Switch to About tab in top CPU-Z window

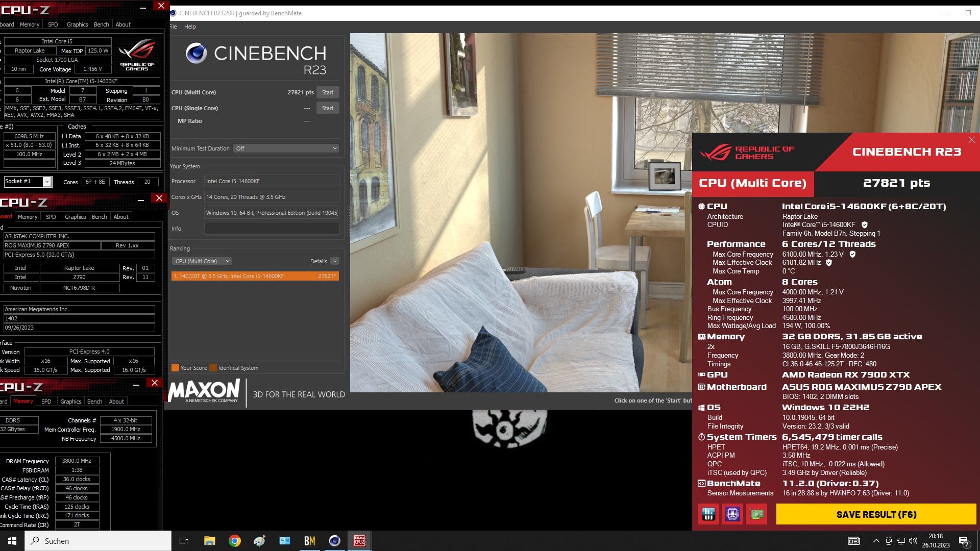(122, 24)
